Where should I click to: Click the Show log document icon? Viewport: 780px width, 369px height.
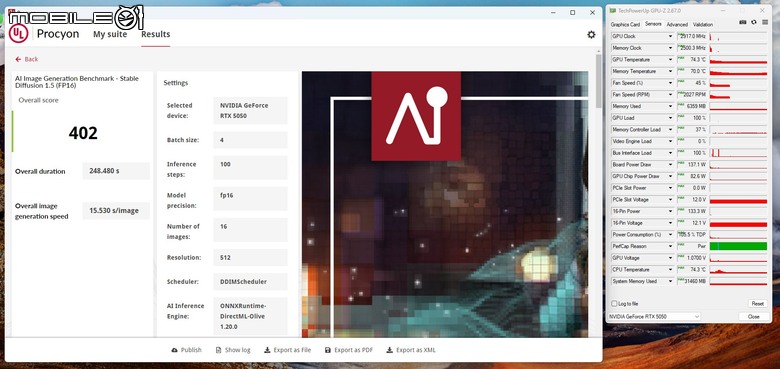218,350
